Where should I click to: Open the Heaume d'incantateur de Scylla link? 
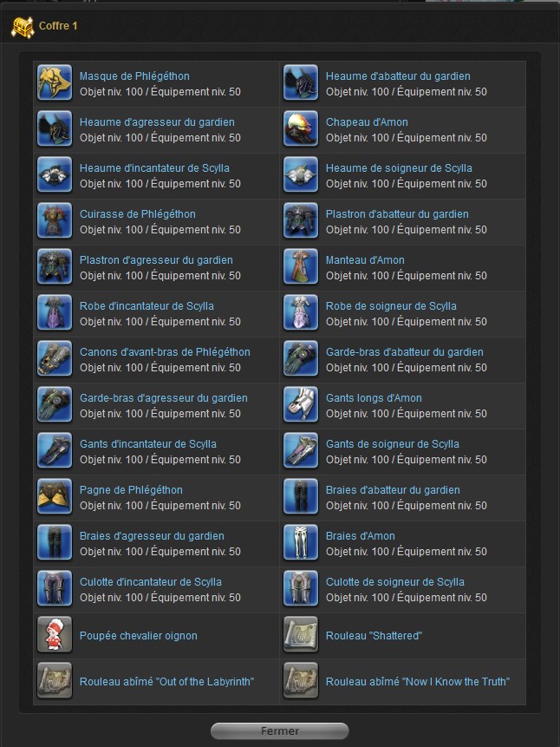[155, 168]
